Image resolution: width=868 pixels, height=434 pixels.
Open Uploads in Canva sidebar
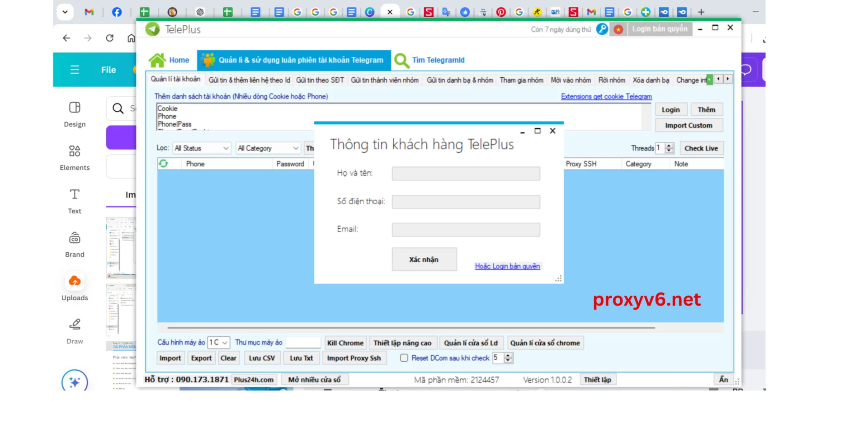click(x=75, y=288)
